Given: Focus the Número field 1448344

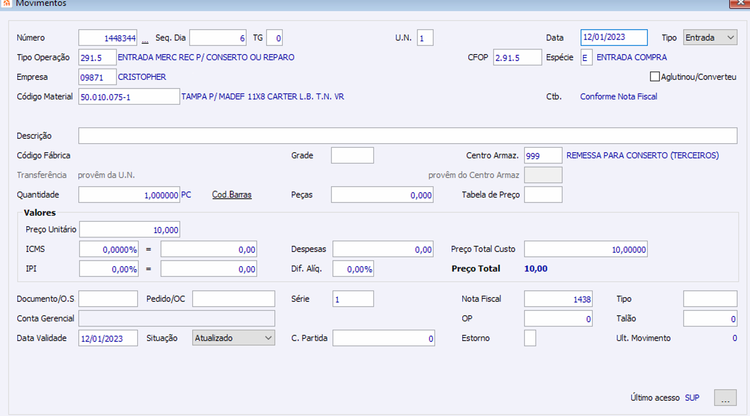Looking at the screenshot, I should 108,38.
